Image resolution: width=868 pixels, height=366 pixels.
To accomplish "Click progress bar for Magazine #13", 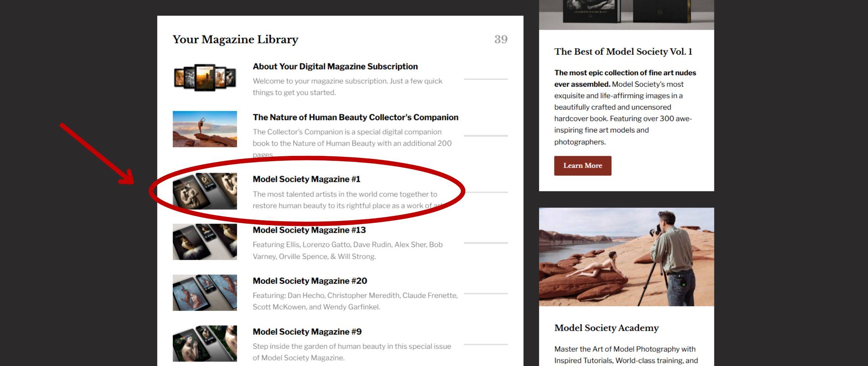I will [x=486, y=243].
